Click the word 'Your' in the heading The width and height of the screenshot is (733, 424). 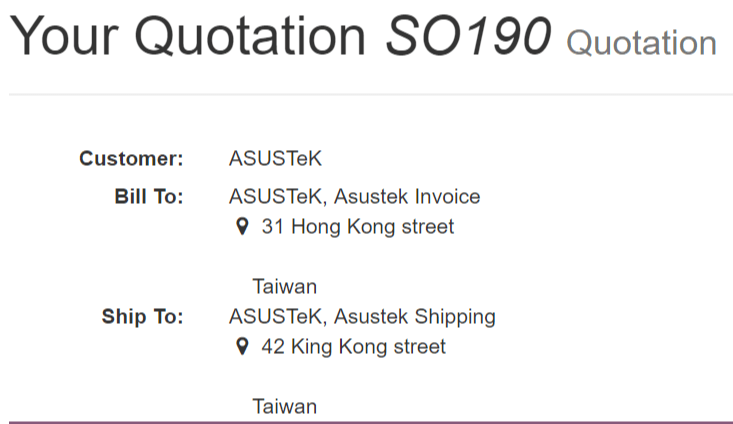point(64,36)
